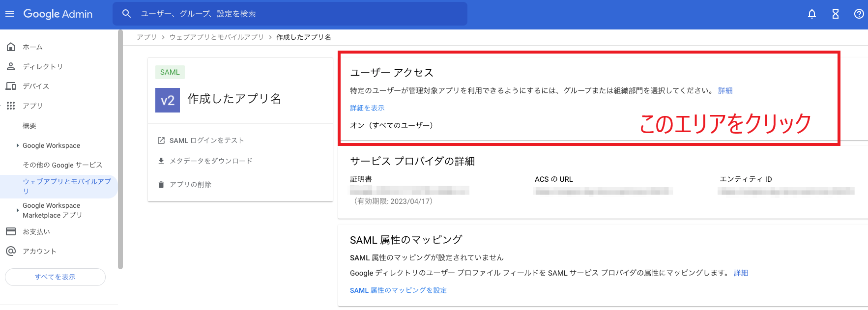
Task: Focus the ユーザー、グループ、設定を検索 search field
Action: [x=290, y=14]
